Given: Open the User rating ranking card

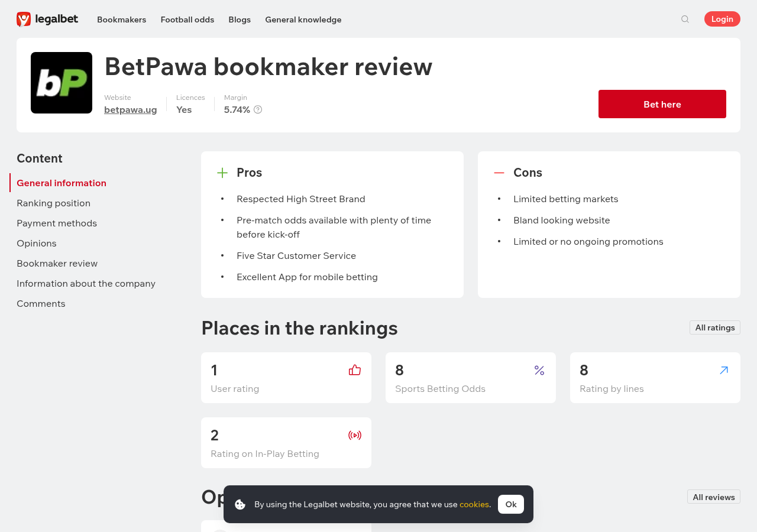Looking at the screenshot, I should pos(286,378).
